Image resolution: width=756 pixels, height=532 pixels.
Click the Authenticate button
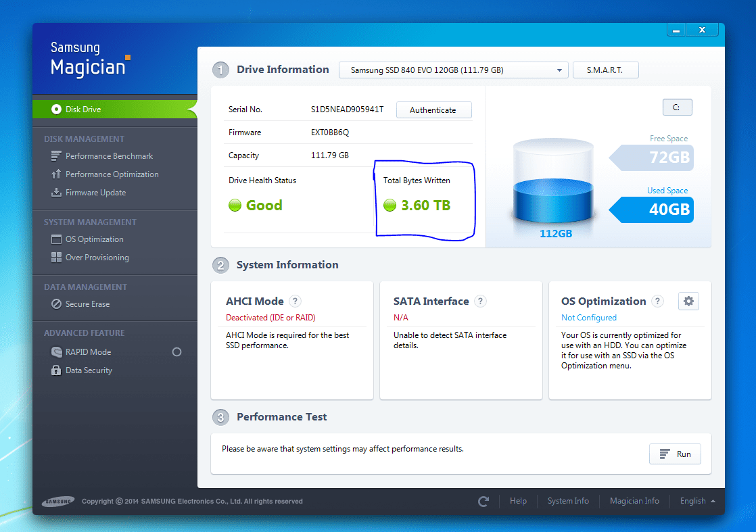pos(433,110)
